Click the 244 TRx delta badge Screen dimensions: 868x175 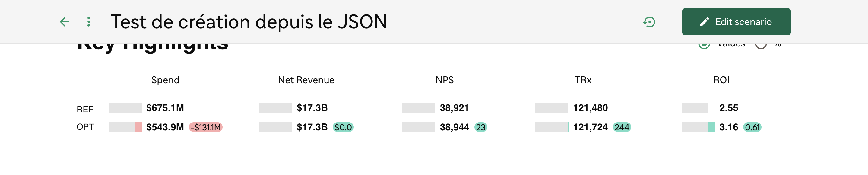pos(622,127)
